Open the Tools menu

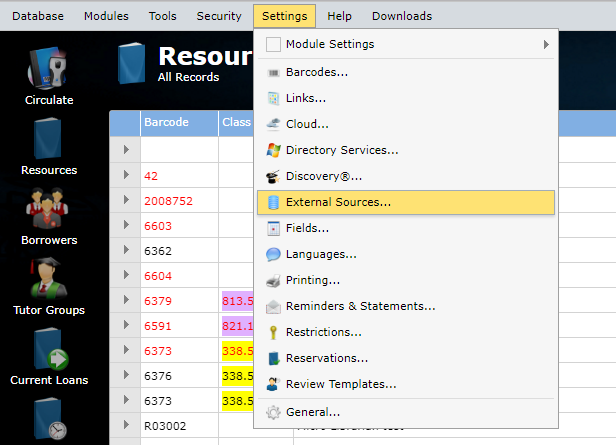162,16
